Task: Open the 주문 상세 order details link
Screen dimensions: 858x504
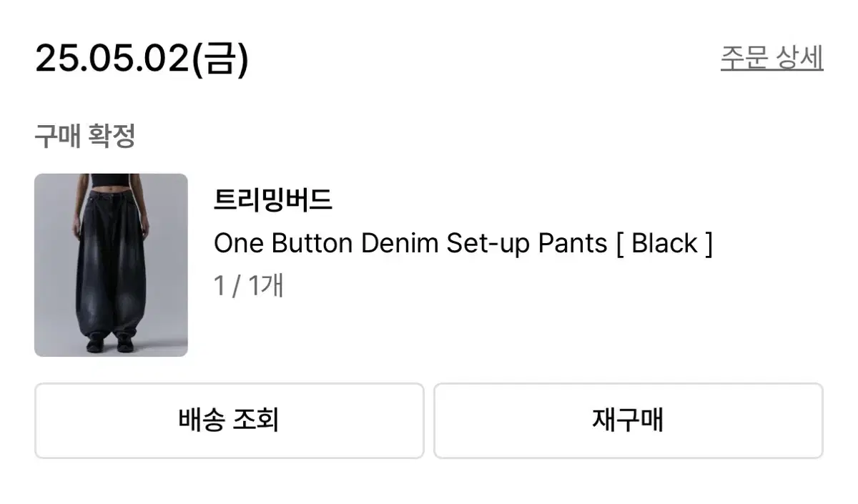Action: pyautogui.click(x=771, y=58)
